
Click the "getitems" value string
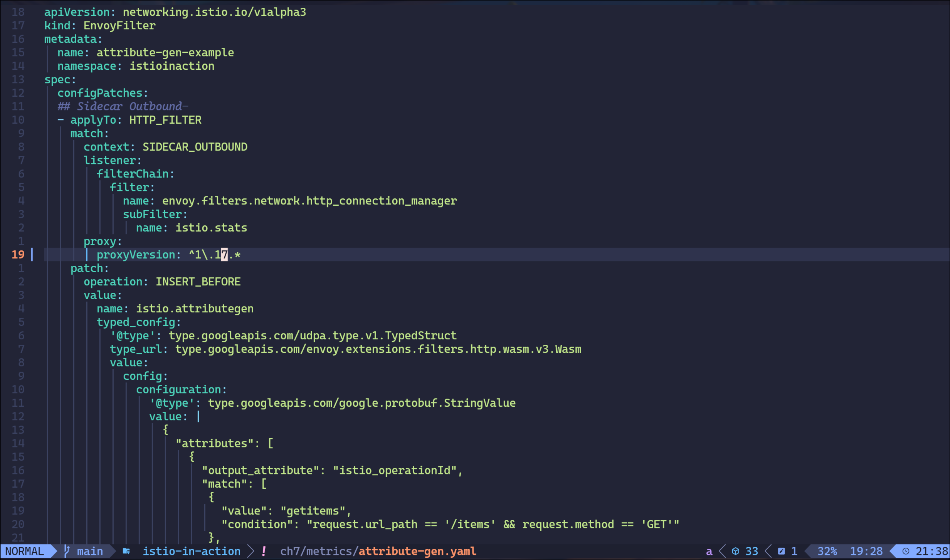click(x=313, y=511)
